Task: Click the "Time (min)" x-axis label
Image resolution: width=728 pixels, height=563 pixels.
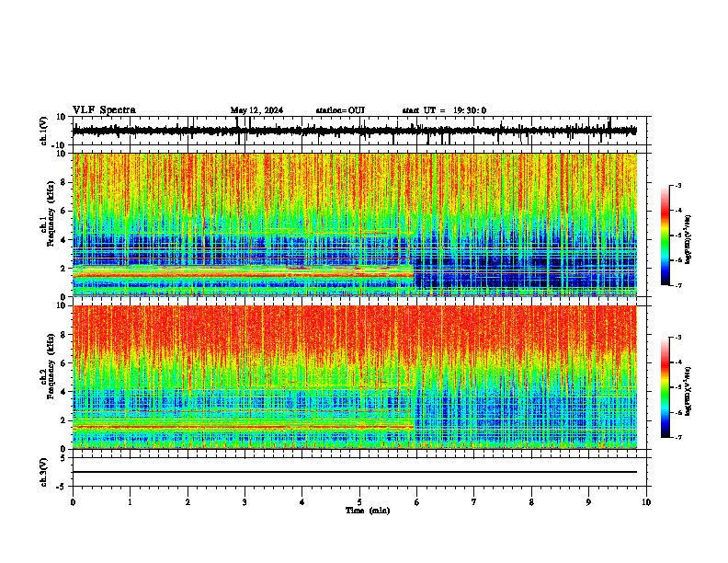Action: (x=368, y=511)
